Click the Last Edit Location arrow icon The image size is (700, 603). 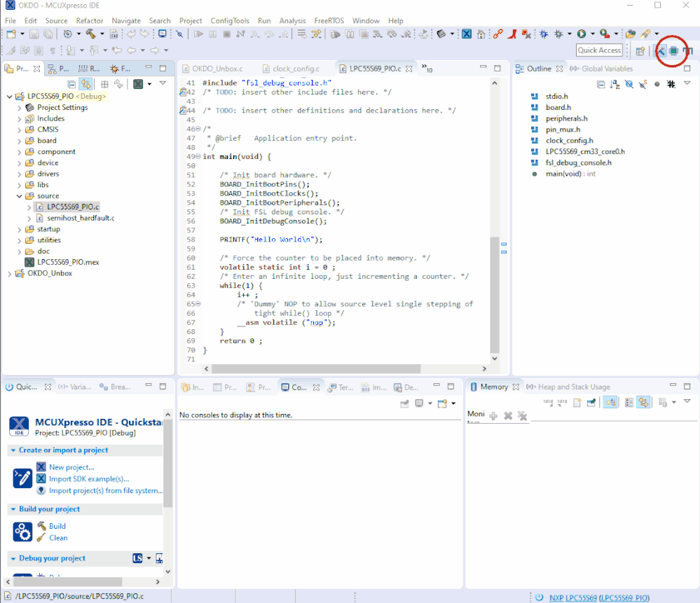click(x=117, y=50)
